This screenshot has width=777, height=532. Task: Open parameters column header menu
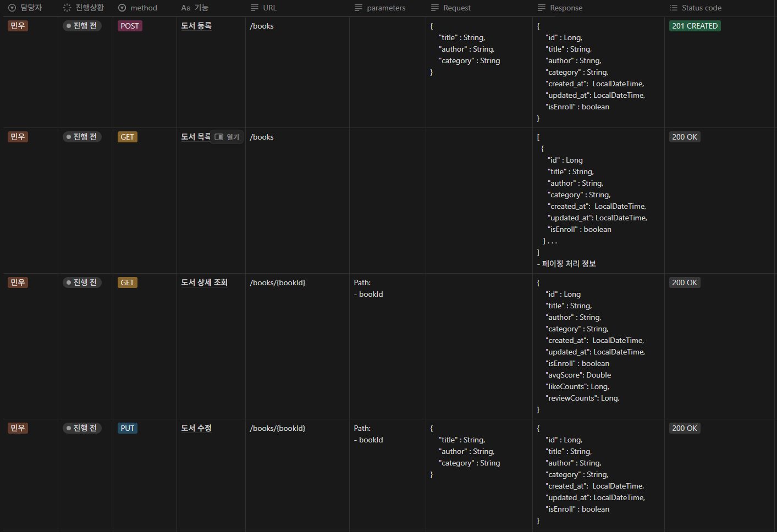pos(387,8)
